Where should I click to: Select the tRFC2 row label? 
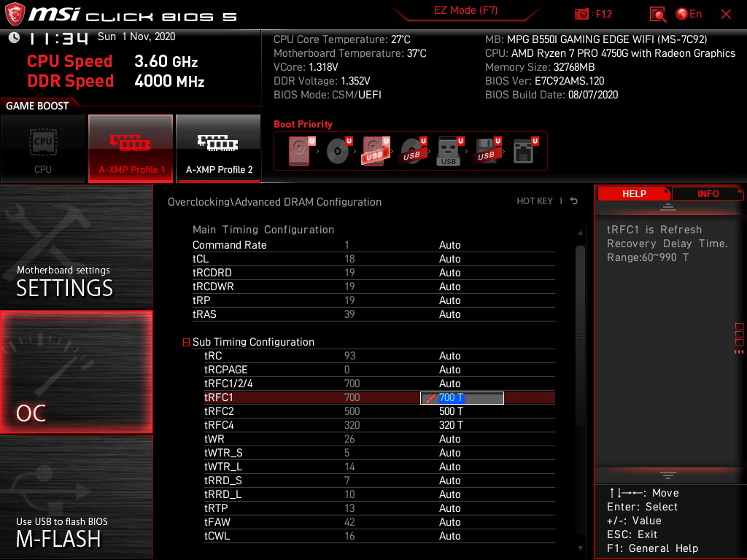point(219,411)
